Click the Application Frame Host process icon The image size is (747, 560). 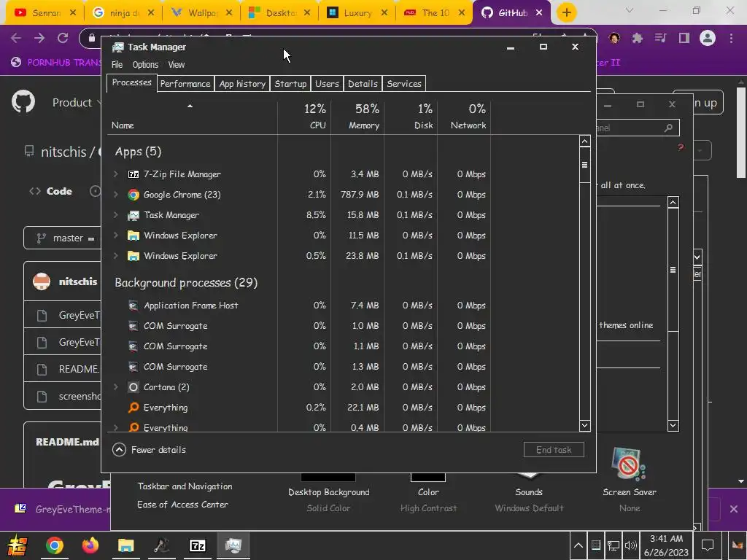click(x=133, y=306)
